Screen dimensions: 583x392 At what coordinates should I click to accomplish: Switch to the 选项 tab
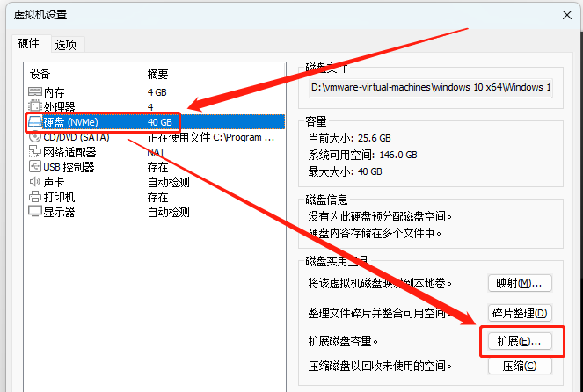(x=66, y=44)
